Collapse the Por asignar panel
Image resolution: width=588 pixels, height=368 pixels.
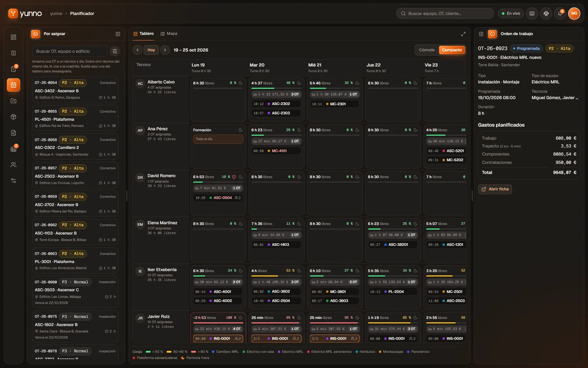point(118,34)
